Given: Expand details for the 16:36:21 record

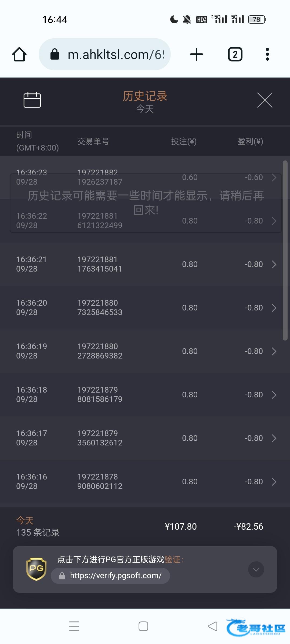Looking at the screenshot, I should [274, 264].
